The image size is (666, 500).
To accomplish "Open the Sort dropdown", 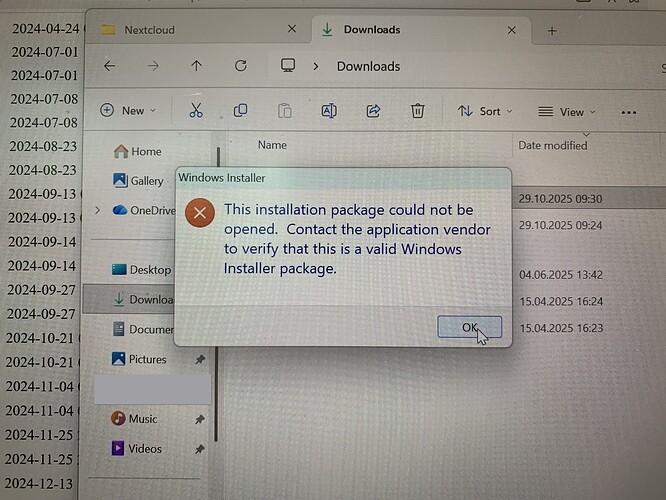I will pos(485,111).
